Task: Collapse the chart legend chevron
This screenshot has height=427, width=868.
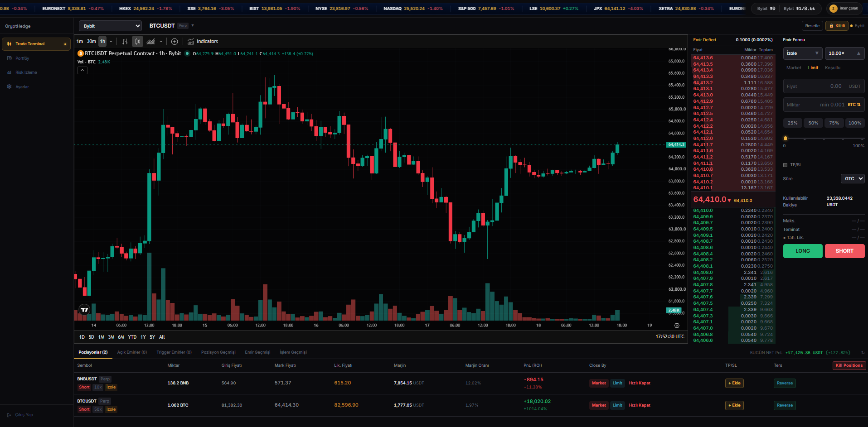Action: [x=82, y=70]
